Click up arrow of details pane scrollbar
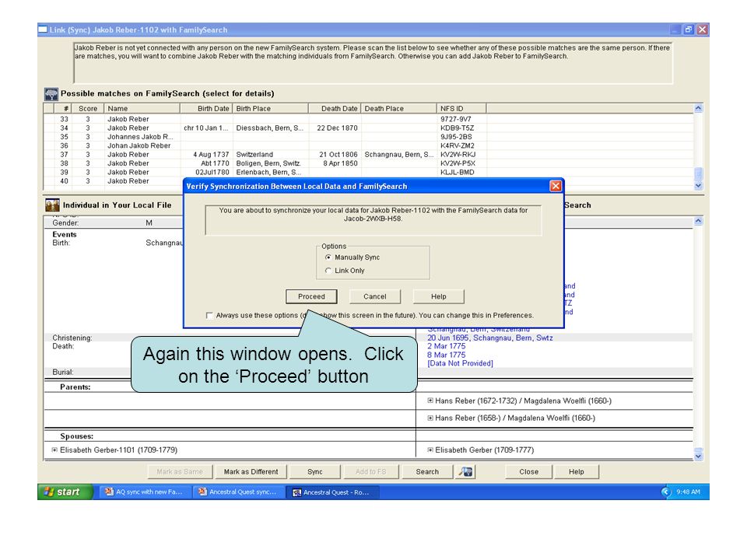The image size is (747, 560). (x=698, y=221)
